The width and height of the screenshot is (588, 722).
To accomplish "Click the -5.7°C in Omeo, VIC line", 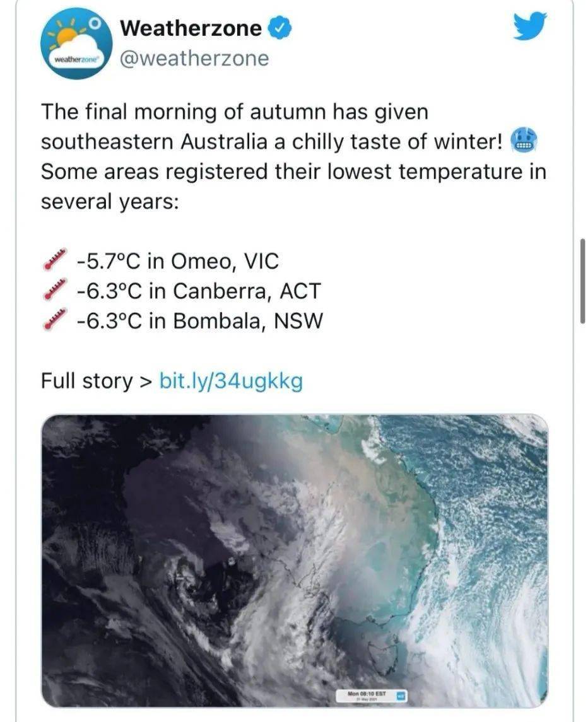I will click(x=177, y=260).
